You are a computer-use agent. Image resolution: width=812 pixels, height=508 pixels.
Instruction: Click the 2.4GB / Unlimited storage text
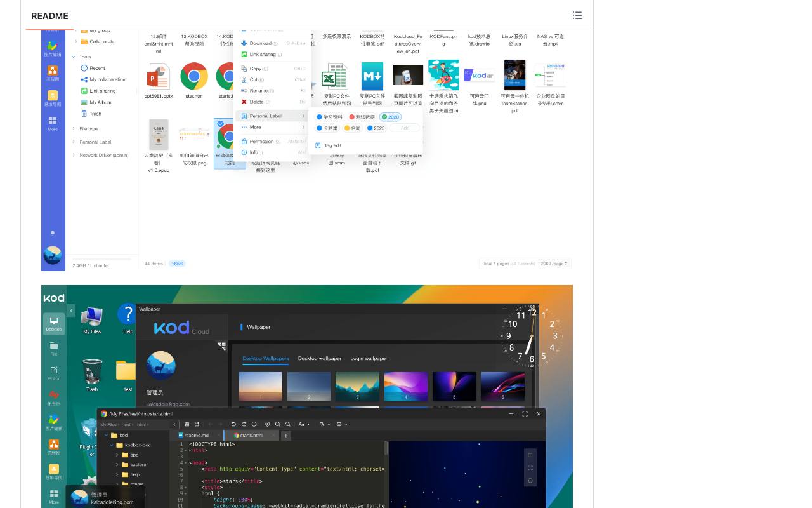coord(91,265)
